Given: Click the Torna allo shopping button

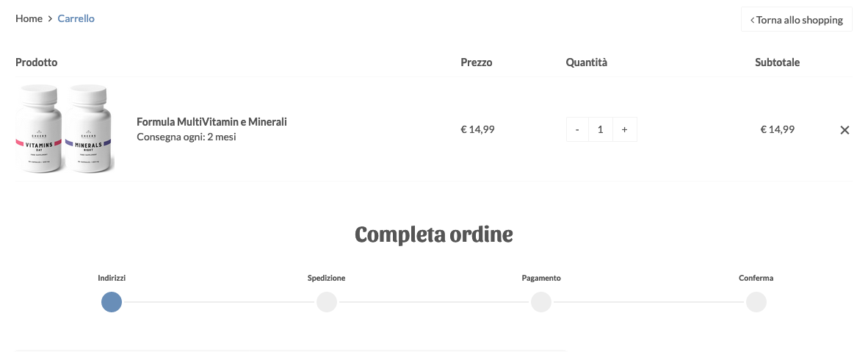Looking at the screenshot, I should pyautogui.click(x=796, y=19).
